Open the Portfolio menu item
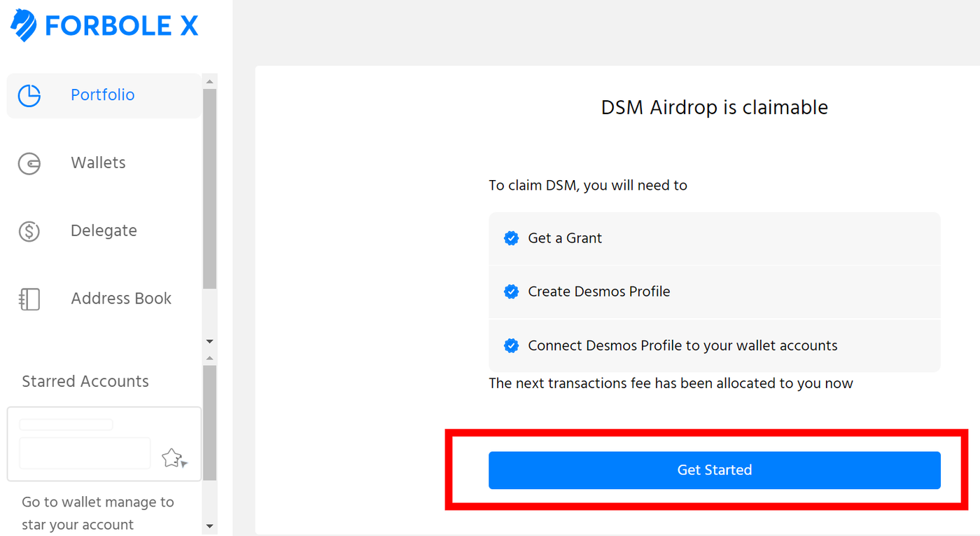This screenshot has width=980, height=536. (104, 95)
